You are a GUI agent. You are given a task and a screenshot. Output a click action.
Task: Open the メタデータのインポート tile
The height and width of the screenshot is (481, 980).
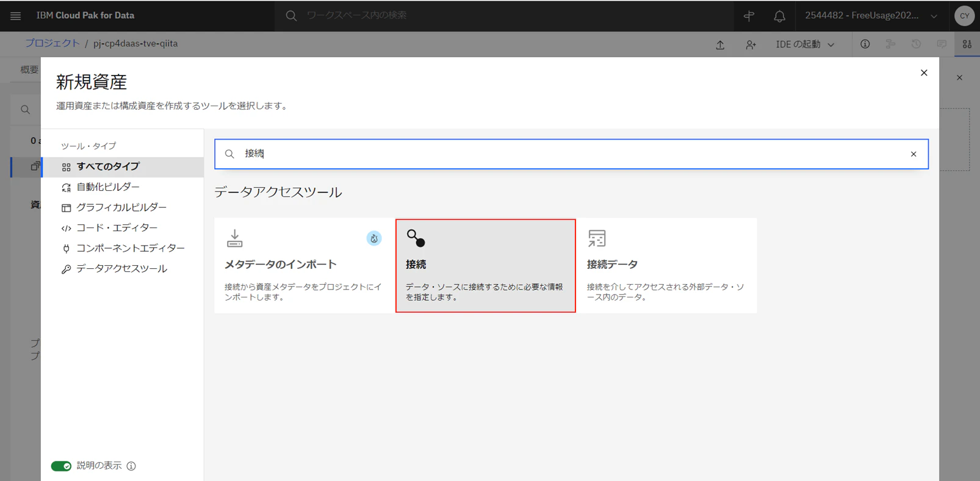point(304,266)
